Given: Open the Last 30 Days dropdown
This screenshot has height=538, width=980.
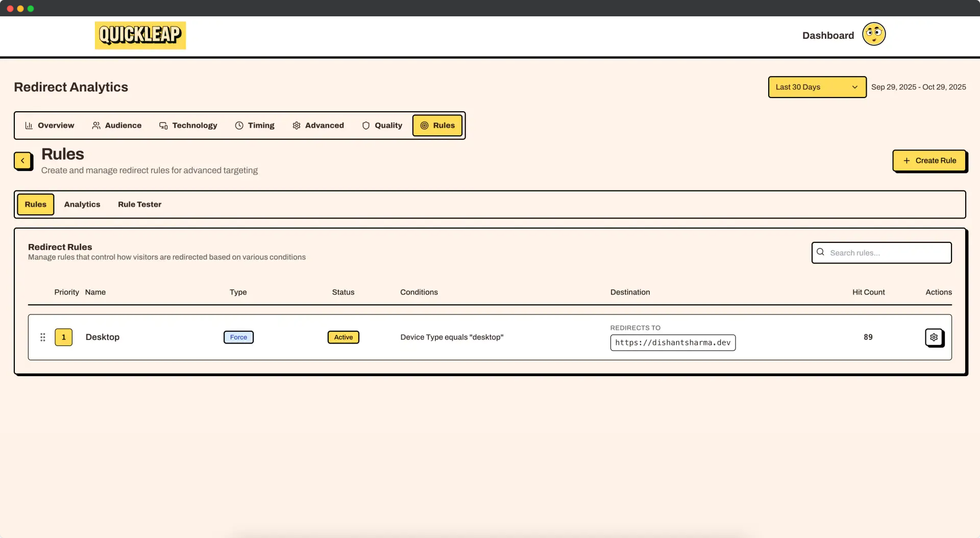Looking at the screenshot, I should (x=816, y=87).
